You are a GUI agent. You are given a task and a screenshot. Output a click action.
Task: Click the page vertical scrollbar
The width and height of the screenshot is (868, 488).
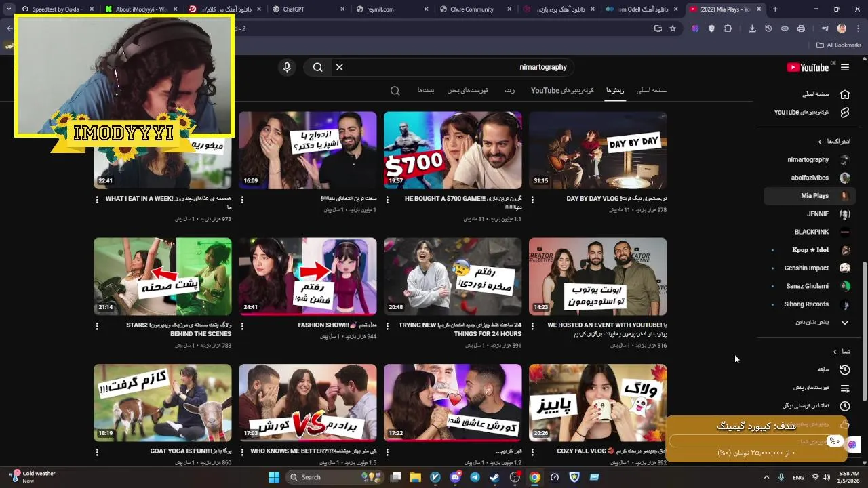pyautogui.click(x=864, y=331)
